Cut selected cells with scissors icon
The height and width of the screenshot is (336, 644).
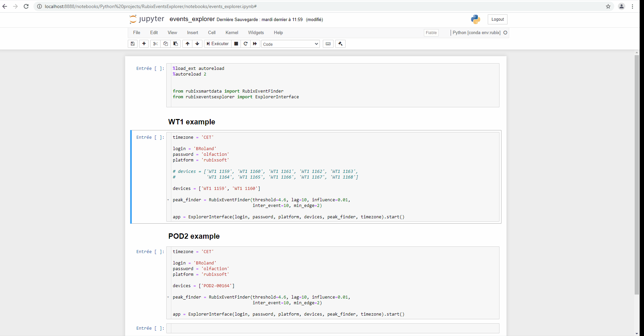pyautogui.click(x=155, y=44)
